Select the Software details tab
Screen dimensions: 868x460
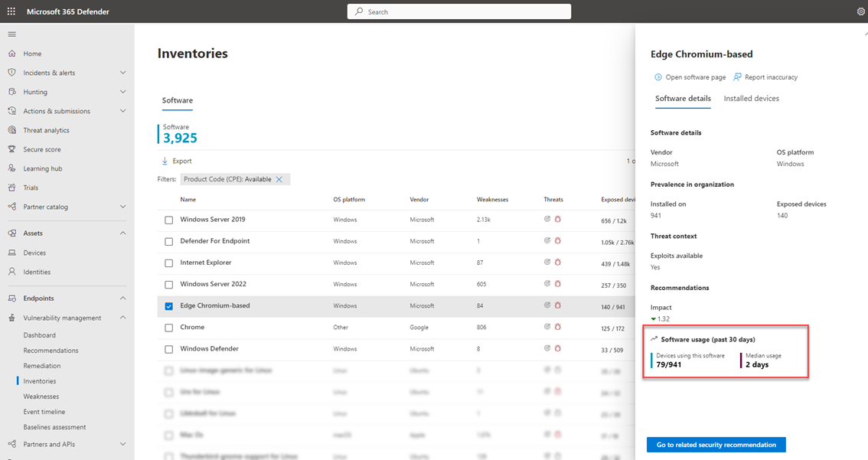(683, 99)
